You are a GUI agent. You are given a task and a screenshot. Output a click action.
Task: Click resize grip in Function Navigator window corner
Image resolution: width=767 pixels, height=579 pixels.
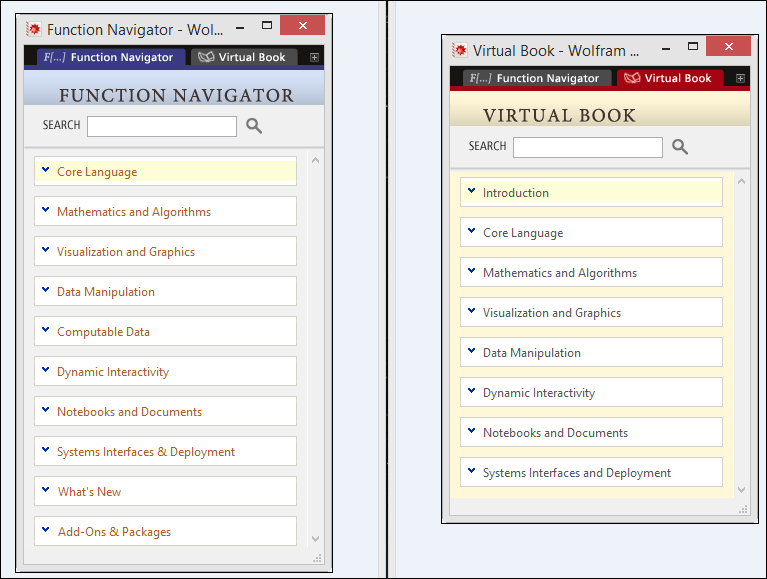(x=317, y=558)
